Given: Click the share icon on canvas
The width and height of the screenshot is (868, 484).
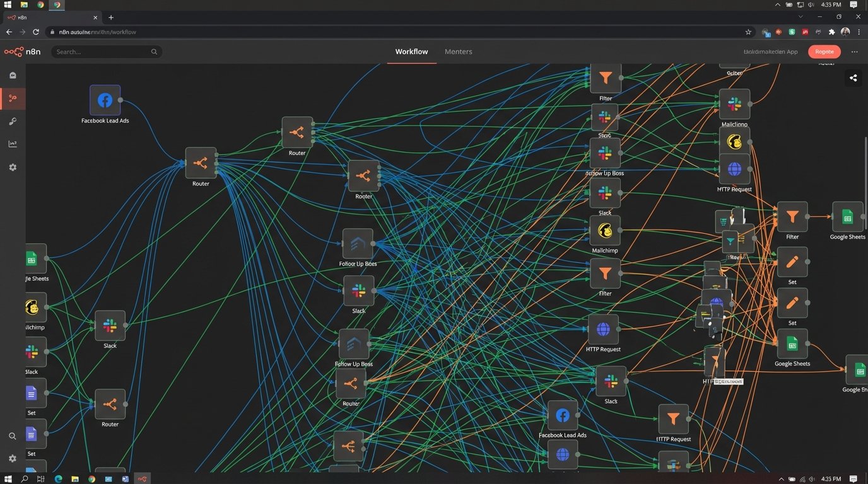Looking at the screenshot, I should [853, 78].
